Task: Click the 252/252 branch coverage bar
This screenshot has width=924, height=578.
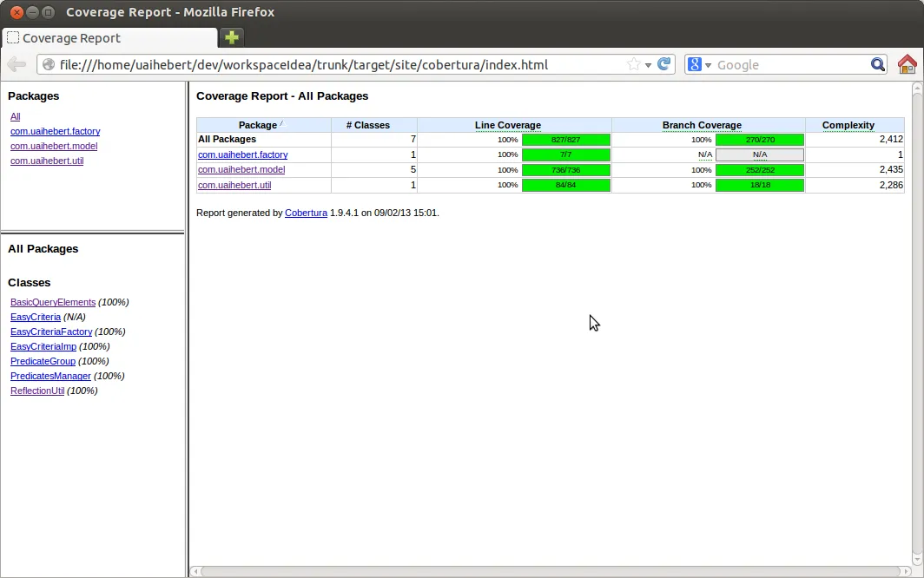Action: click(x=760, y=170)
